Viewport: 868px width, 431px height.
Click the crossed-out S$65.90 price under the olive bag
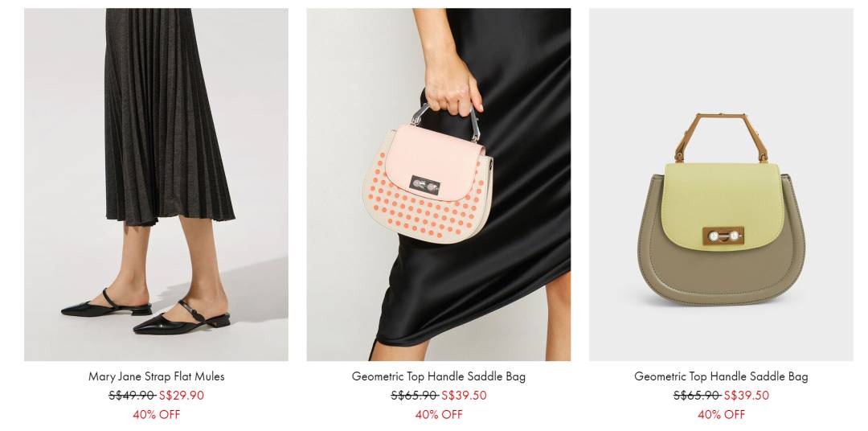tap(697, 396)
